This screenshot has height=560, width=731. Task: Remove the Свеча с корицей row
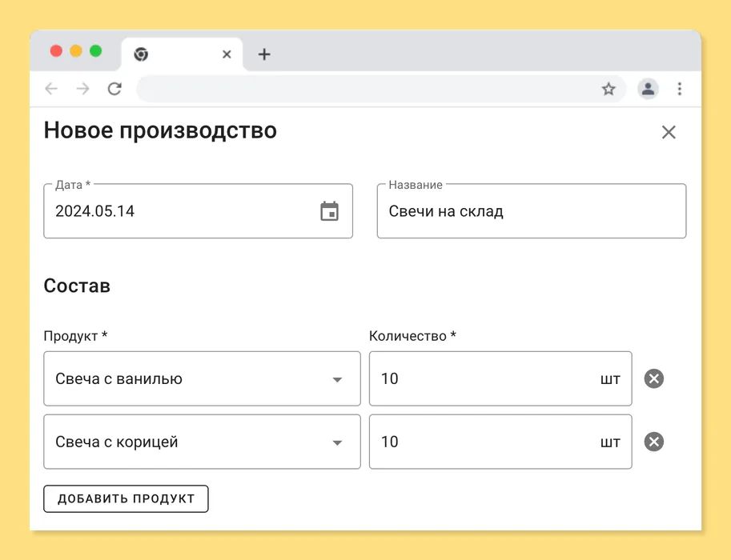(x=653, y=442)
